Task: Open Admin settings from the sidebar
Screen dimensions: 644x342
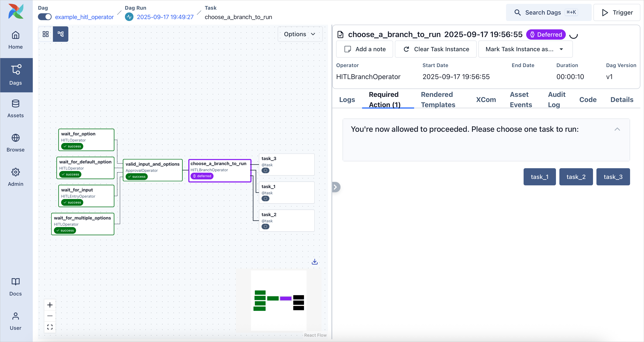Action: 15,177
